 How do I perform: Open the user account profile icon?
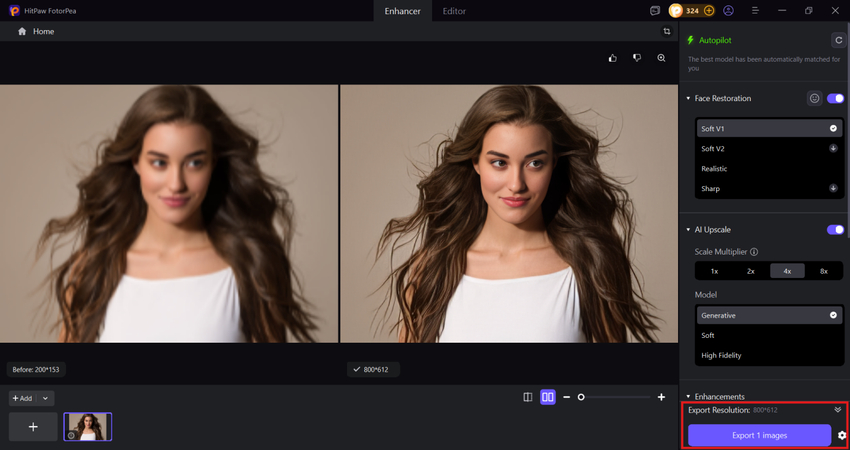click(728, 11)
